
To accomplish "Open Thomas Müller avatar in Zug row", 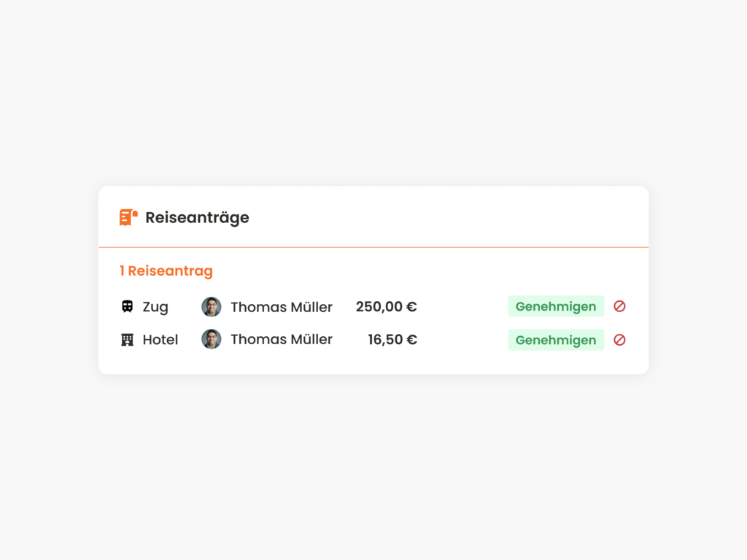I will [212, 307].
